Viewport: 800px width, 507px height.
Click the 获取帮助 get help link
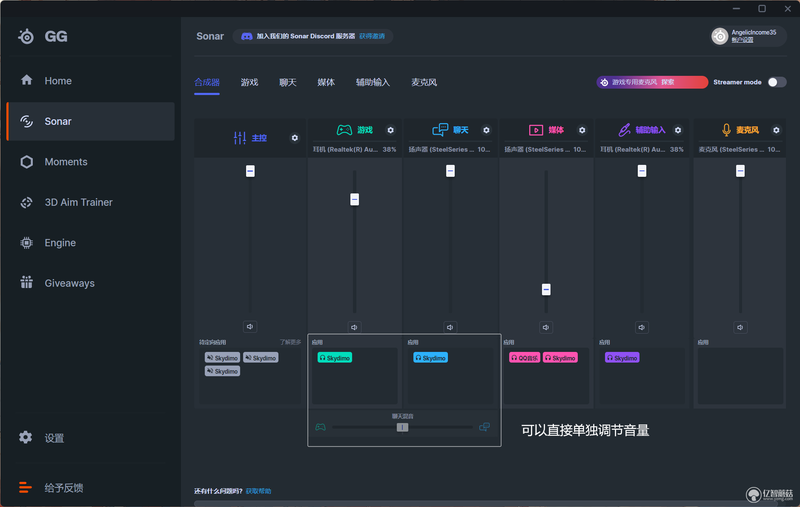(258, 491)
